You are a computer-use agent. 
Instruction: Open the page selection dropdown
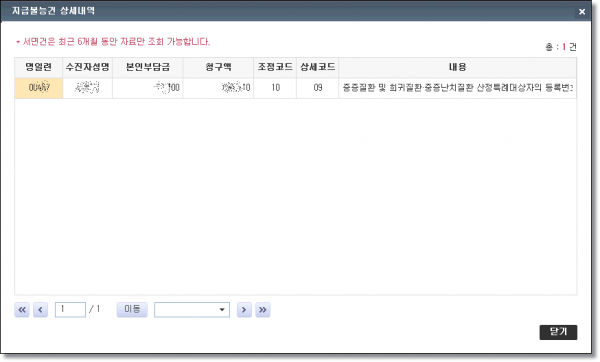tap(192, 310)
